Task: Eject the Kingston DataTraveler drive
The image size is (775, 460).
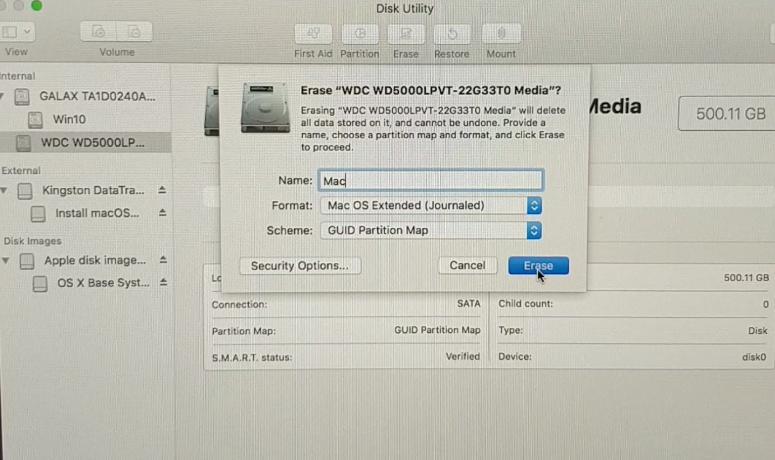Action: coord(162,190)
